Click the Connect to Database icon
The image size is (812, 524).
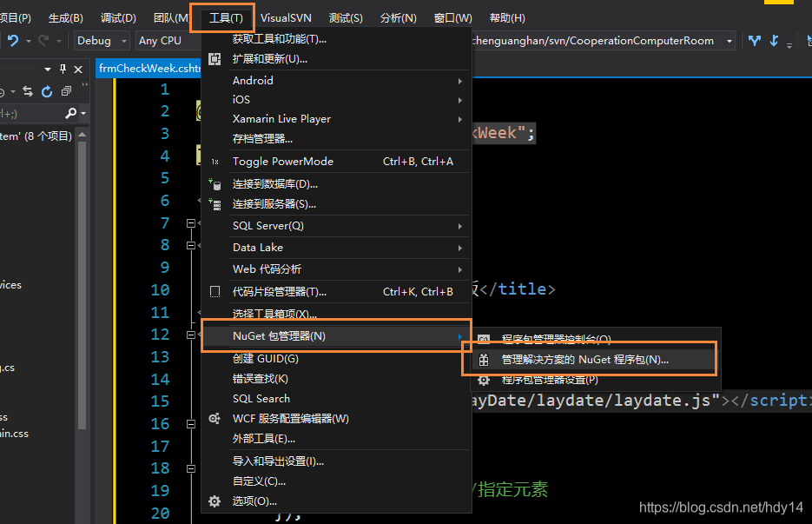click(215, 184)
